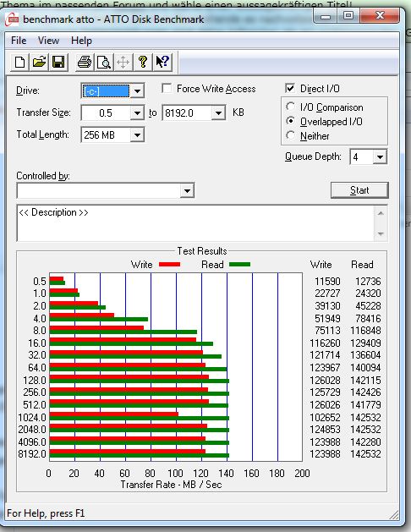Save results using the floppy disk icon
Screen dimensions: 411x532
click(58, 62)
